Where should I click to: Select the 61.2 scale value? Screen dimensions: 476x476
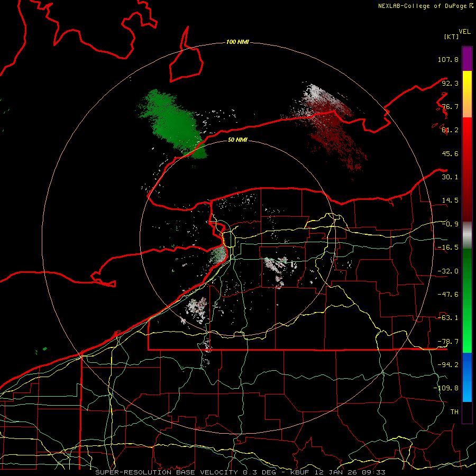click(x=450, y=130)
